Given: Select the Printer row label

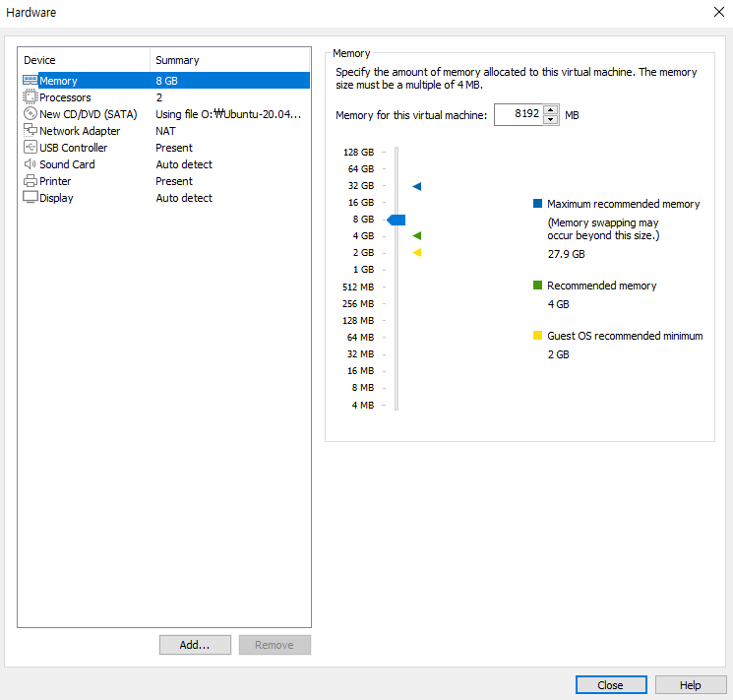Looking at the screenshot, I should (x=55, y=181).
